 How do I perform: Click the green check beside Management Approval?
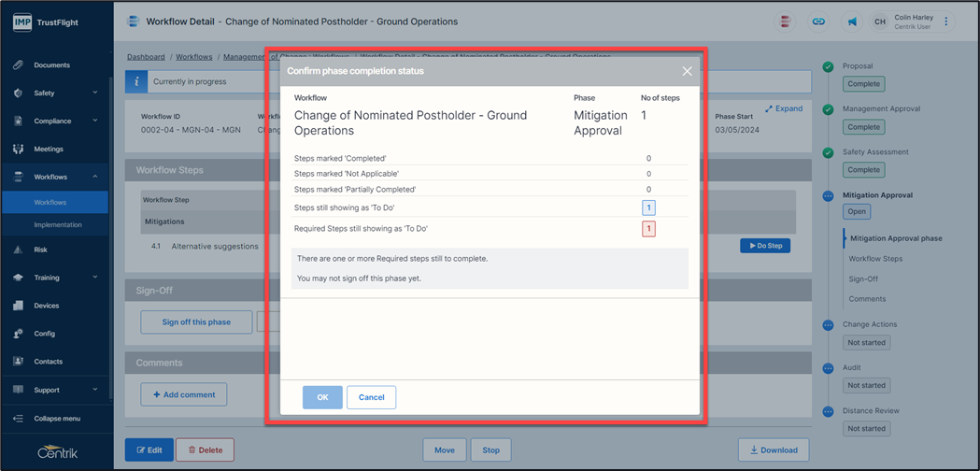pyautogui.click(x=828, y=109)
